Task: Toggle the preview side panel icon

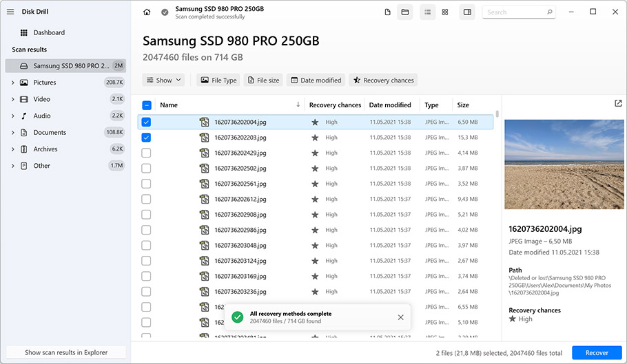Action: click(x=467, y=12)
